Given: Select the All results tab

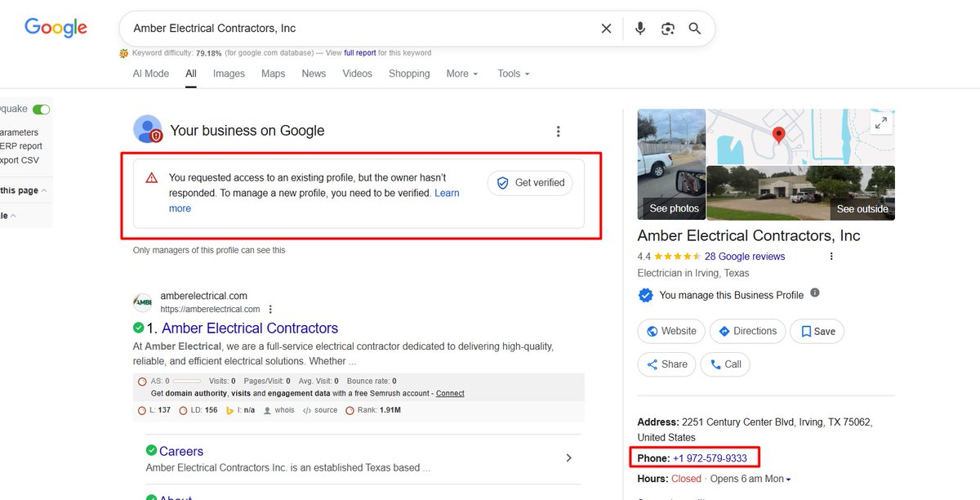Looking at the screenshot, I should 191,74.
